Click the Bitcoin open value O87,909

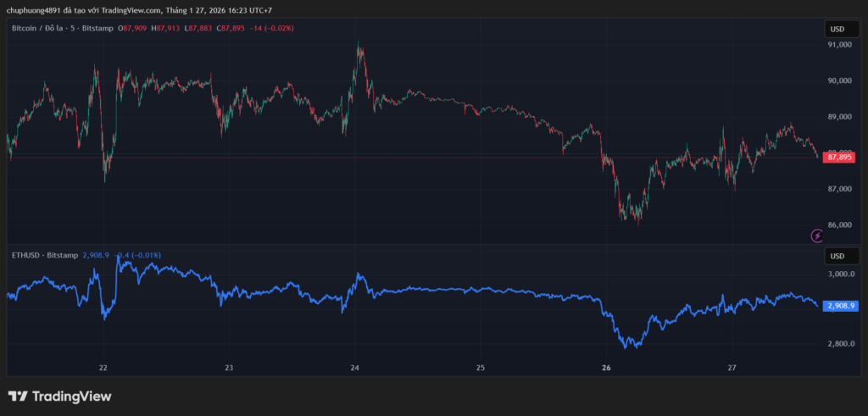coord(132,29)
